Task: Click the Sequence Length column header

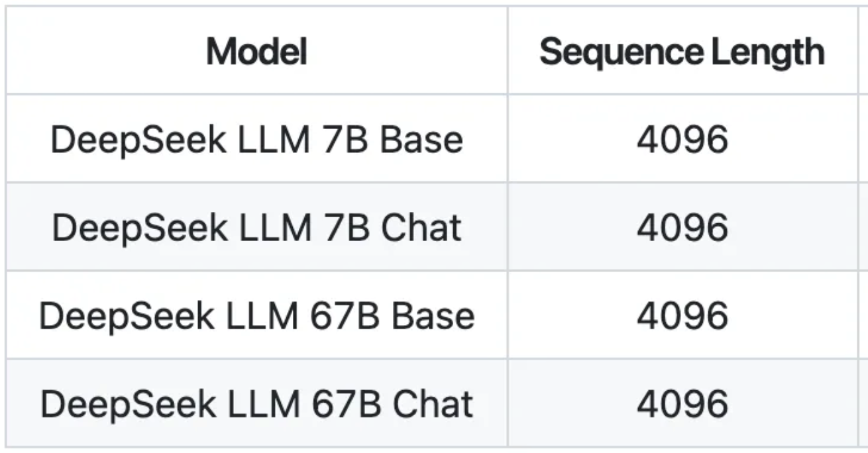Action: tap(682, 52)
